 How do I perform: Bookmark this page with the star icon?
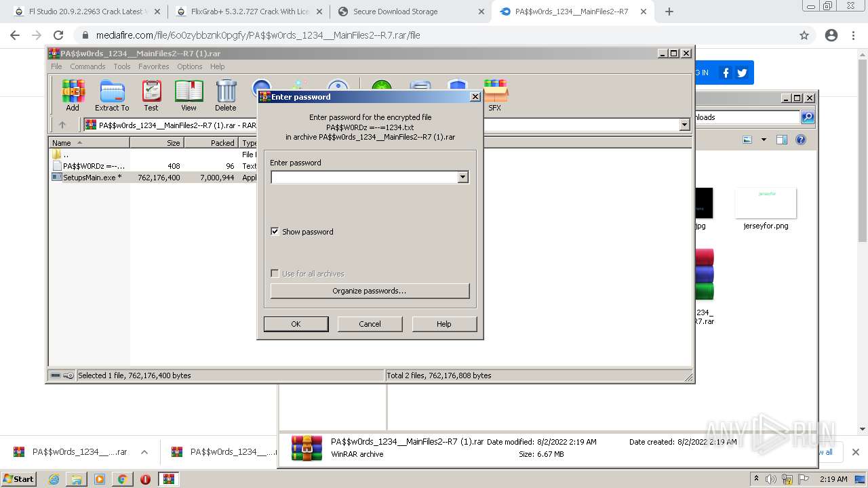coord(804,35)
